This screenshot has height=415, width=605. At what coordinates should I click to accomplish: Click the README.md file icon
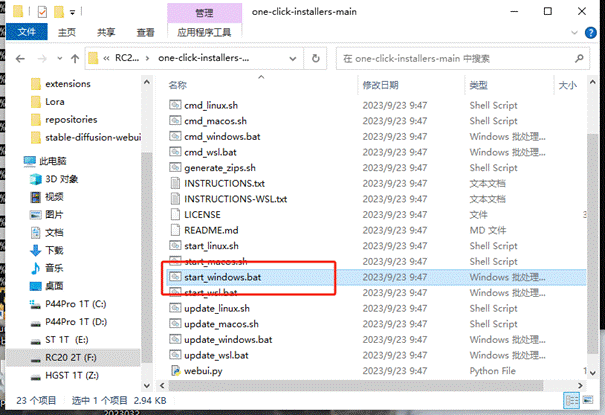click(174, 230)
